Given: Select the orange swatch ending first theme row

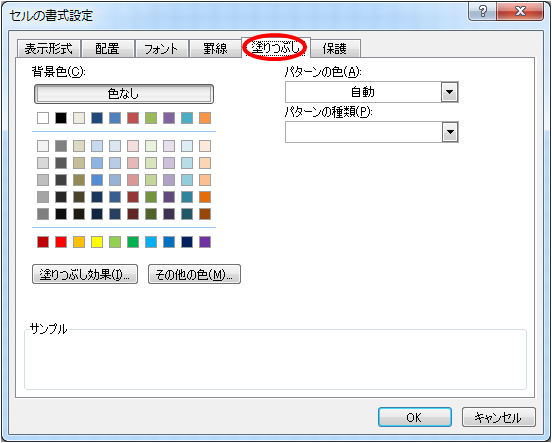Looking at the screenshot, I should coord(205,118).
